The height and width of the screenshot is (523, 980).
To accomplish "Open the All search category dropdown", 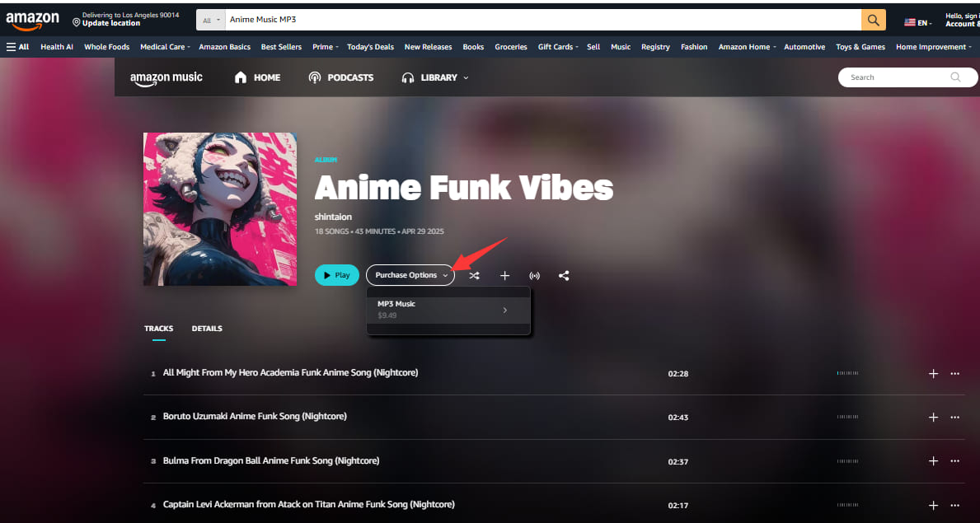I will click(x=211, y=20).
